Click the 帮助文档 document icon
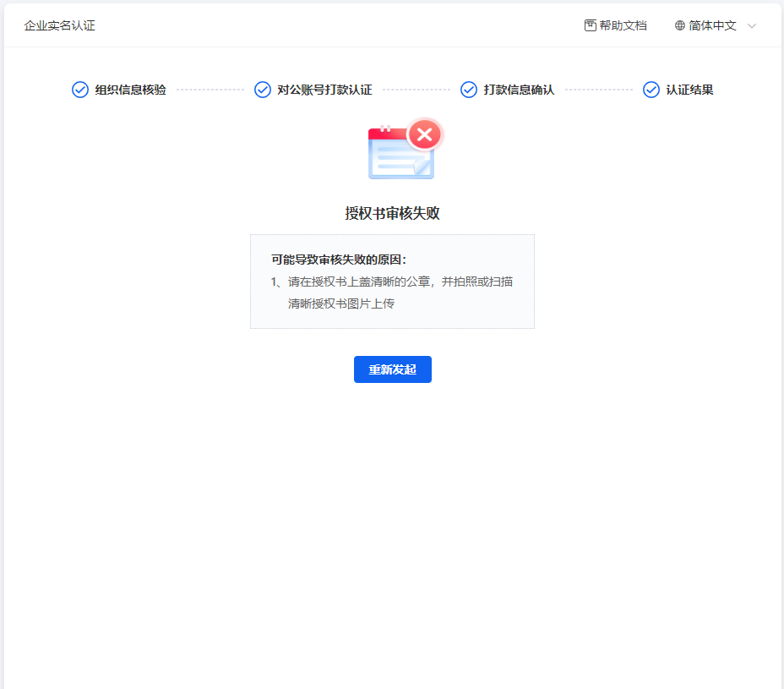The image size is (784, 689). [x=591, y=25]
